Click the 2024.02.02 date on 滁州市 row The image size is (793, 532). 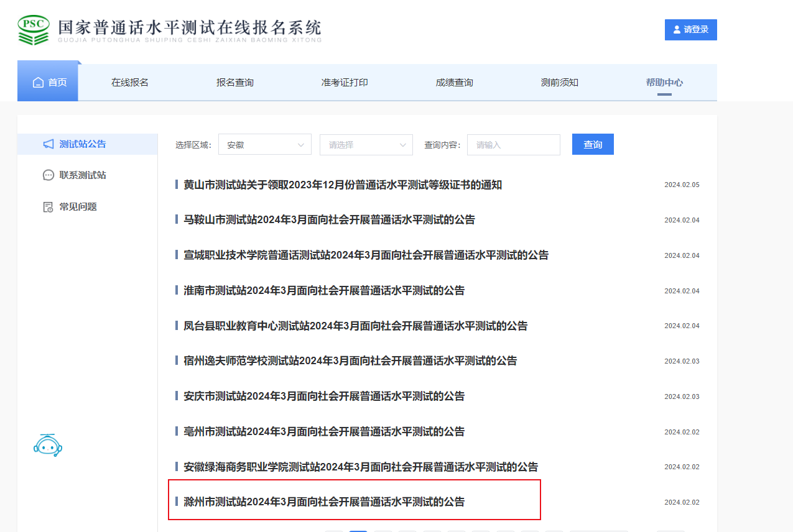pos(682,503)
